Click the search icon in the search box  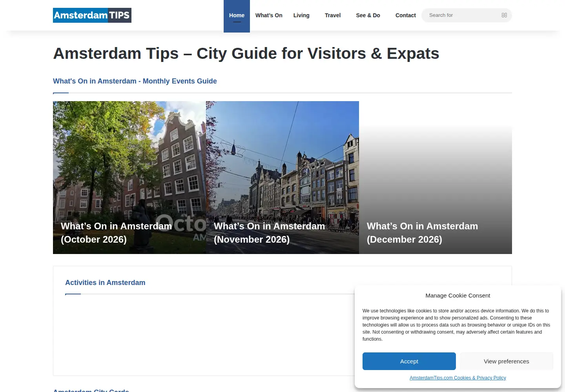coord(504,15)
